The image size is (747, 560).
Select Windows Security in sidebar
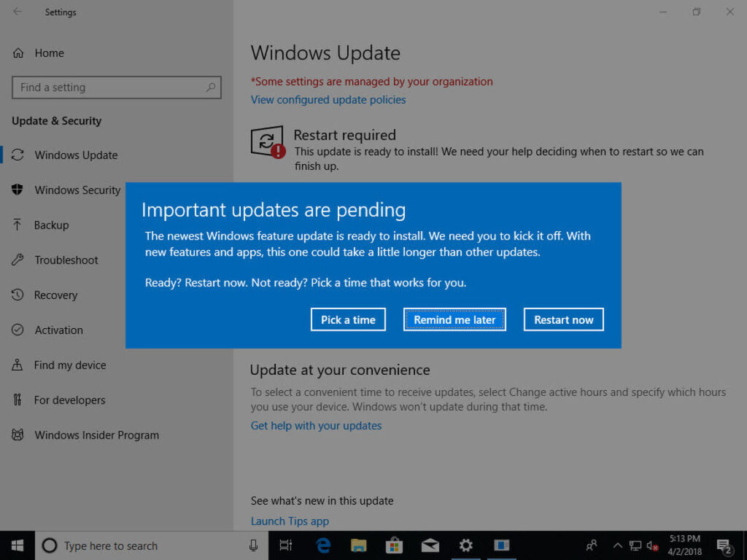(77, 190)
